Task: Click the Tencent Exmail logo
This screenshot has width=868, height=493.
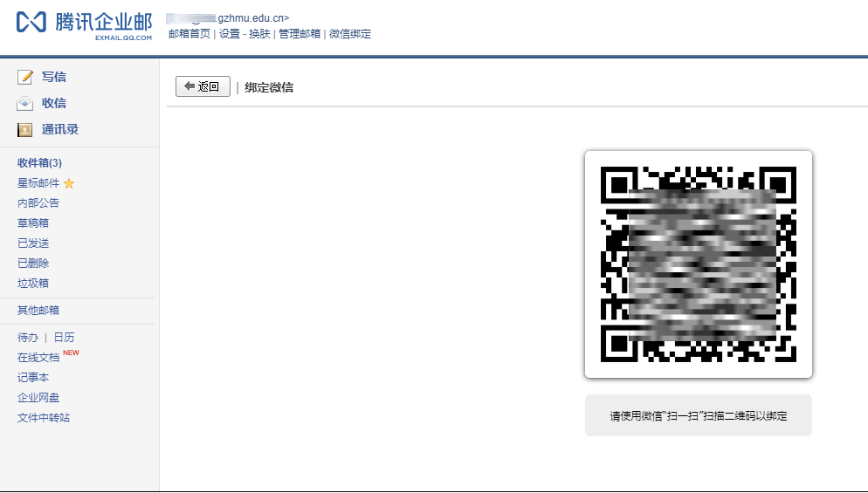Action: coord(84,25)
